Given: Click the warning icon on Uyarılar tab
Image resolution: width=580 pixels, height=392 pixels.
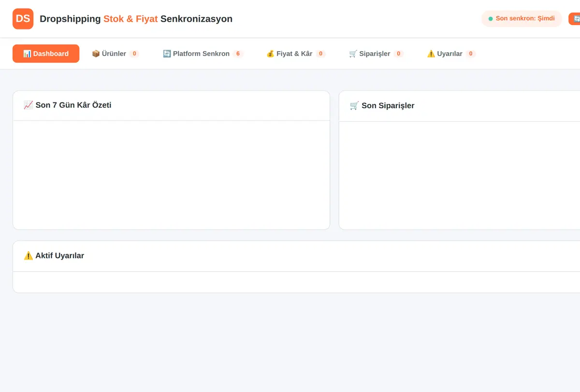Looking at the screenshot, I should coord(431,54).
